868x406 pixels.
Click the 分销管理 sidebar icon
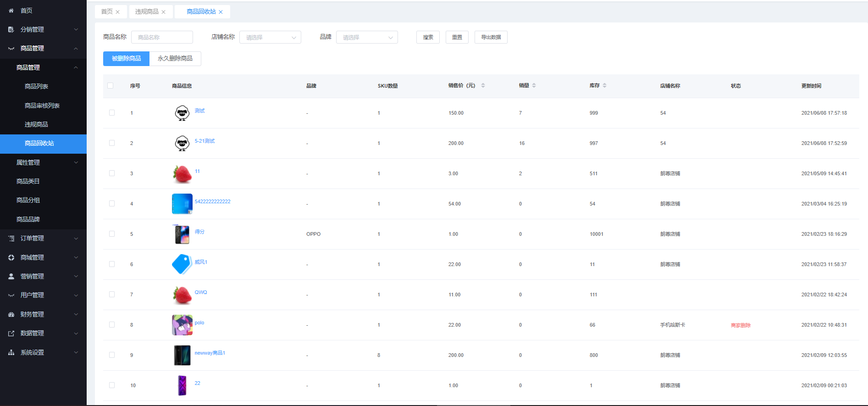click(x=11, y=29)
